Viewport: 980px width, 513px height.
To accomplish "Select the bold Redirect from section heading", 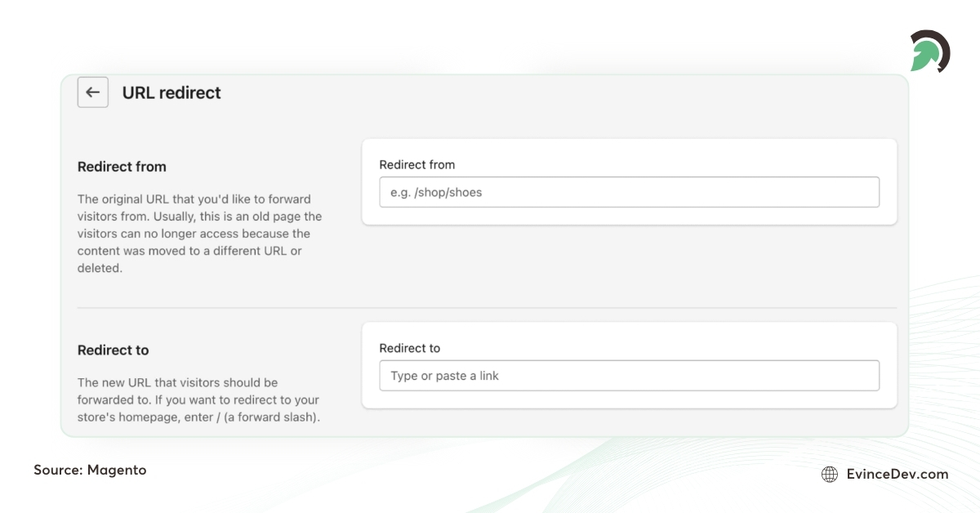I will pyautogui.click(x=122, y=167).
